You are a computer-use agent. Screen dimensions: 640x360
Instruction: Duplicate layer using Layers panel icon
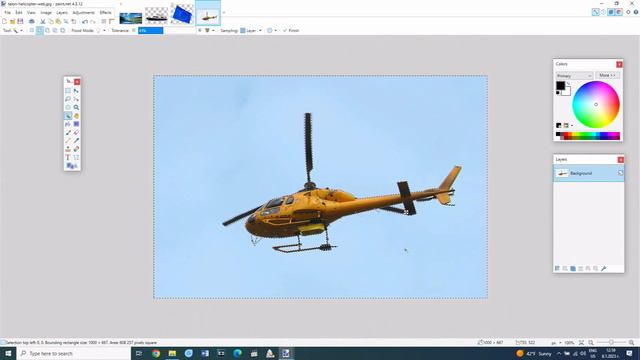click(573, 269)
